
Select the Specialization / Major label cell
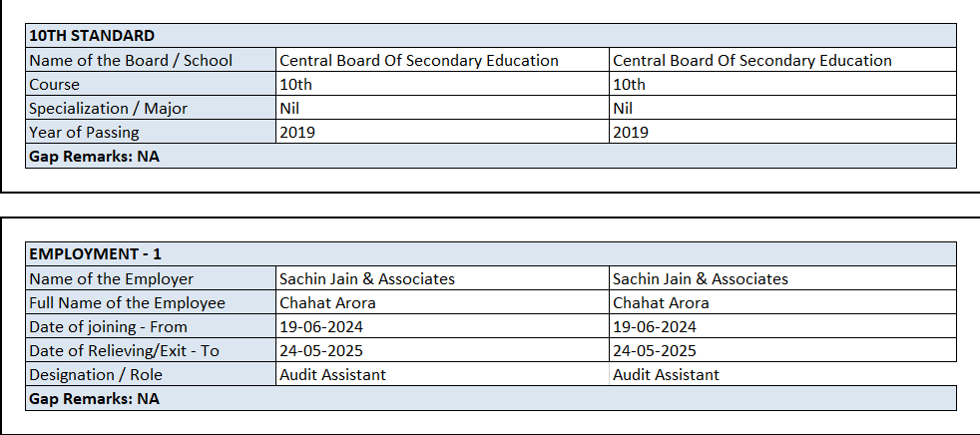tap(109, 108)
